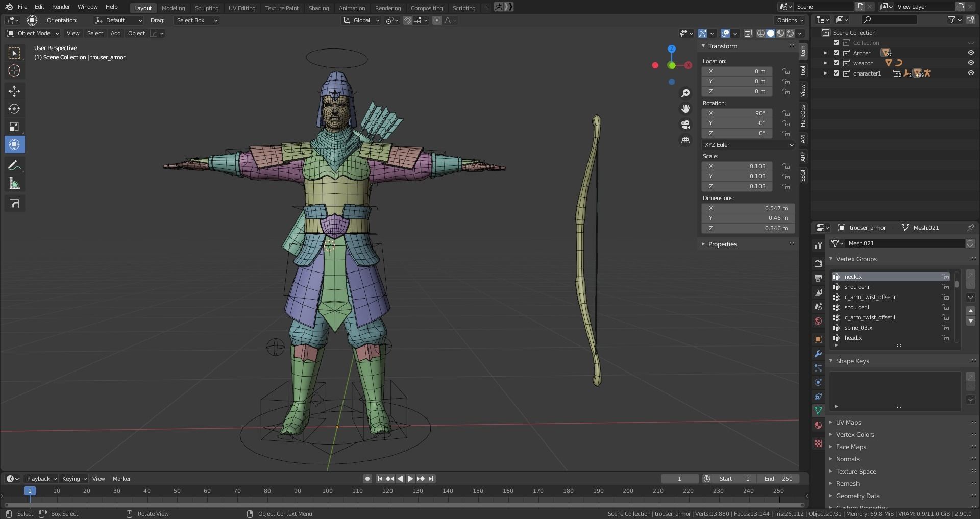Select the Transform tool
This screenshot has height=519, width=980.
point(14,144)
